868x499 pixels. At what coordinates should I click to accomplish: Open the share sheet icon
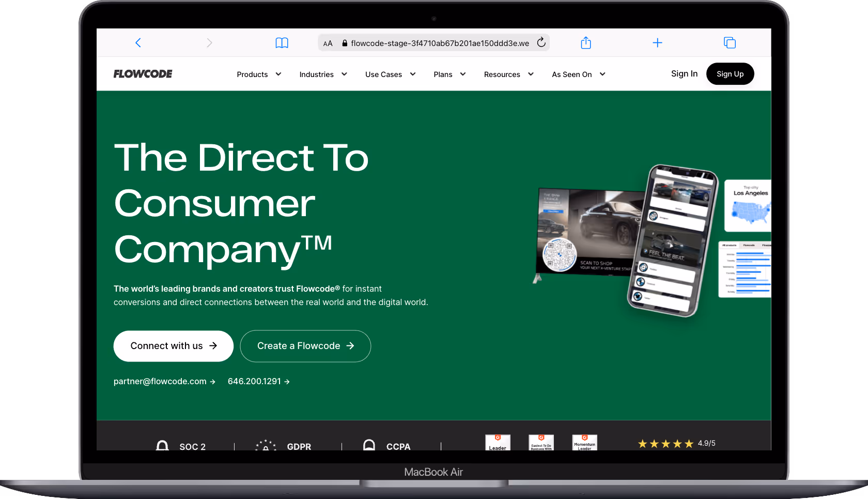click(x=585, y=42)
